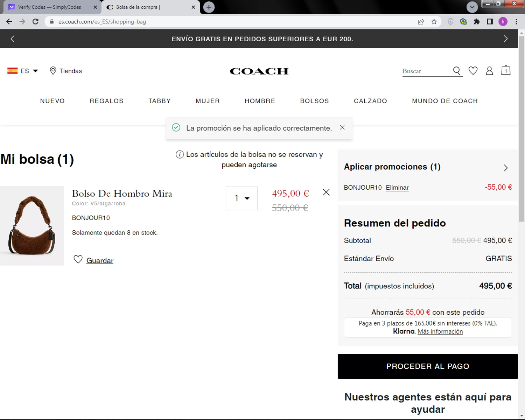Open the CALZADO menu
The image size is (525, 420).
(370, 101)
